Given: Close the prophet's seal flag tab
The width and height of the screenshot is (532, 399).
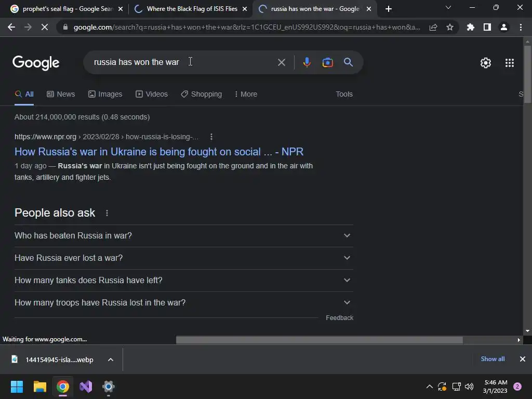Looking at the screenshot, I should click(121, 9).
